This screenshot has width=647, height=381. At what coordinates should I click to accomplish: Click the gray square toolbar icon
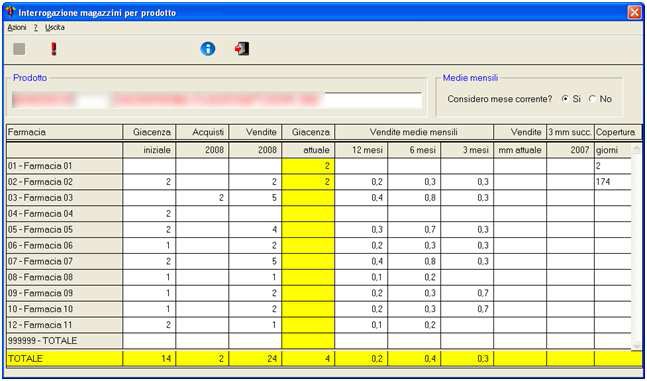click(19, 49)
